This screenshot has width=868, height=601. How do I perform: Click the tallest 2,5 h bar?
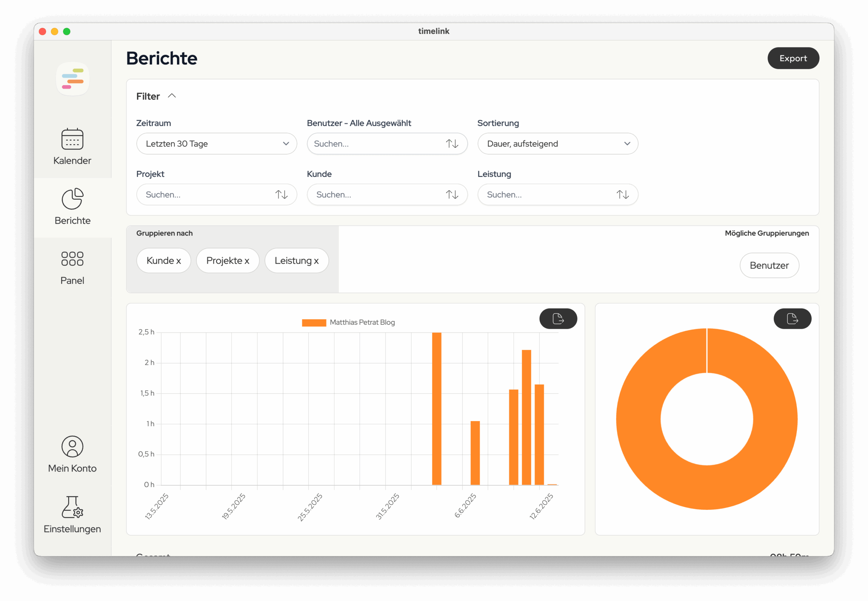(x=436, y=408)
